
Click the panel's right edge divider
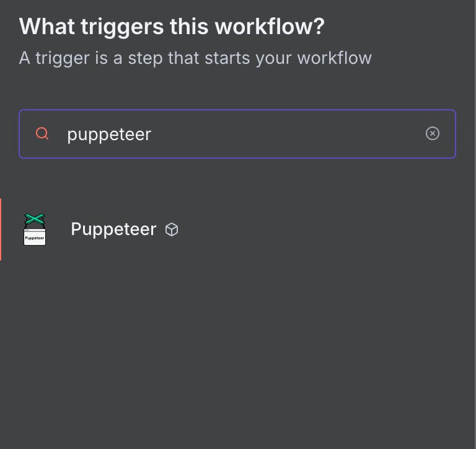[x=475, y=225]
